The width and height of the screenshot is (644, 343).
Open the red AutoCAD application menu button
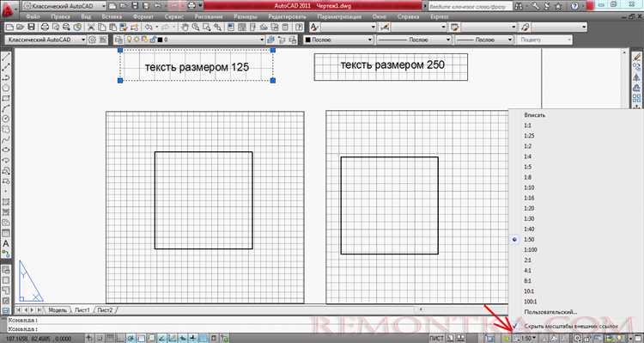pyautogui.click(x=9, y=9)
